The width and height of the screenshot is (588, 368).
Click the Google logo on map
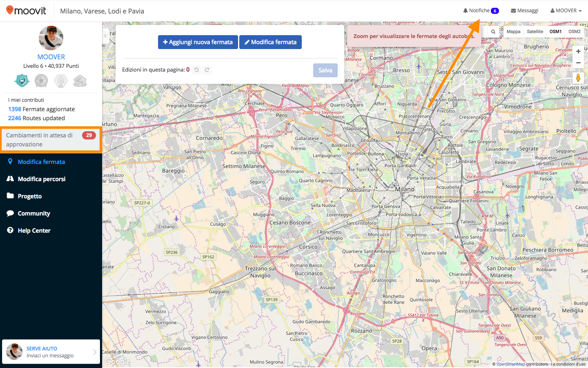tap(117, 361)
